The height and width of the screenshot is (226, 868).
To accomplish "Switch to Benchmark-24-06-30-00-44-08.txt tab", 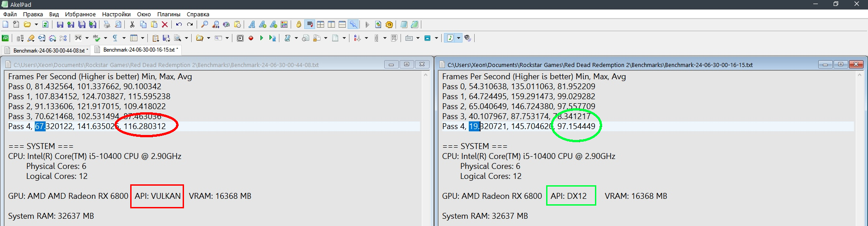I will 48,51.
